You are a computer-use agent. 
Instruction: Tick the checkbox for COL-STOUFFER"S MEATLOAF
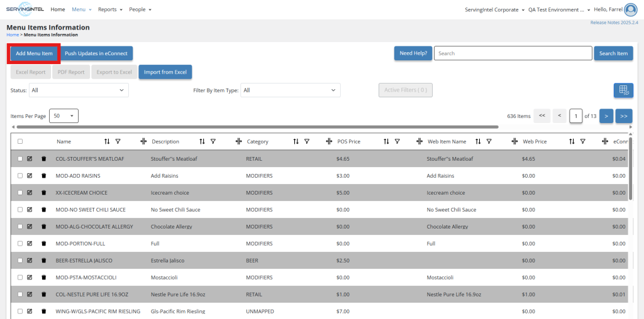pos(20,159)
